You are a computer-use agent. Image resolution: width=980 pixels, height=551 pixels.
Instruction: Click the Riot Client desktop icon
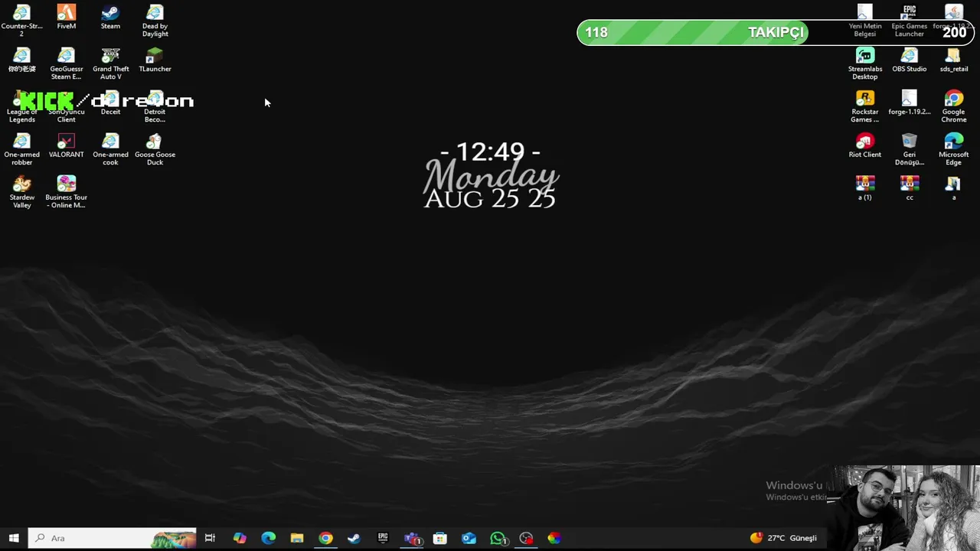[865, 145]
